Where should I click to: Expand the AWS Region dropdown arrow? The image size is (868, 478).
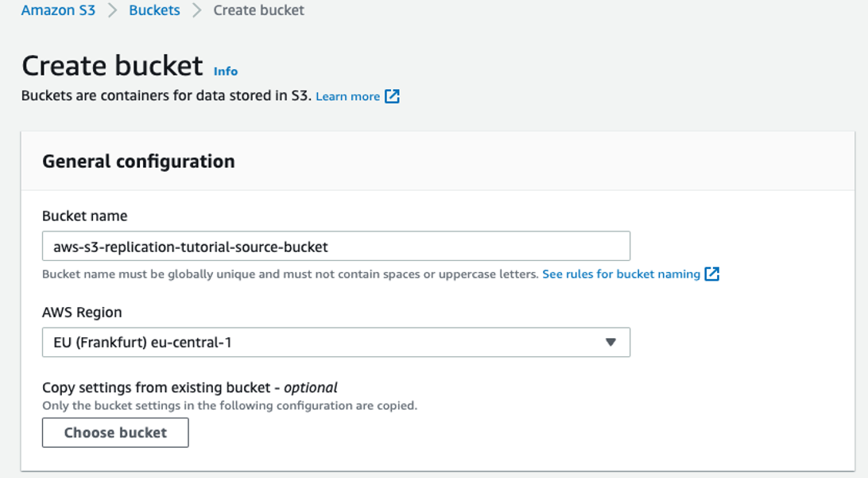click(x=610, y=342)
